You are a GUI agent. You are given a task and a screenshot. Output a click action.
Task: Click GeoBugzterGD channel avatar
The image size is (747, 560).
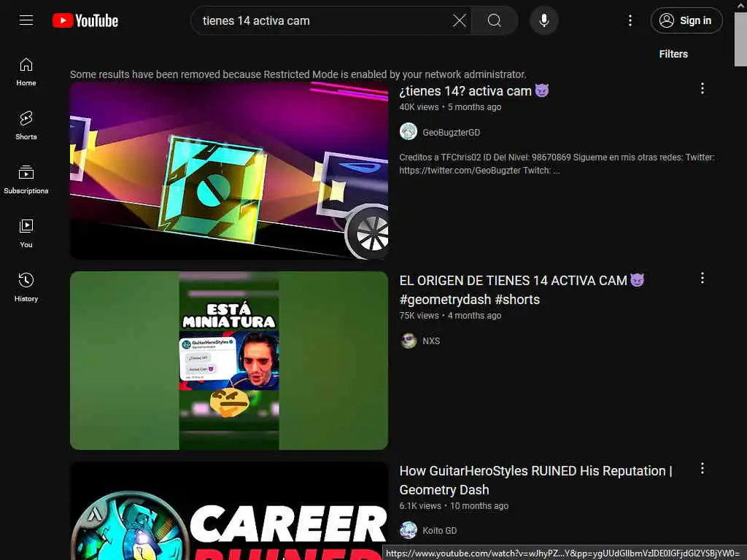click(x=409, y=131)
